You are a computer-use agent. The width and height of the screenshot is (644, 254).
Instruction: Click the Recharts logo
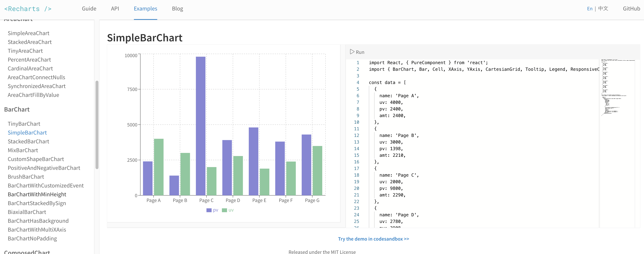[x=28, y=9]
